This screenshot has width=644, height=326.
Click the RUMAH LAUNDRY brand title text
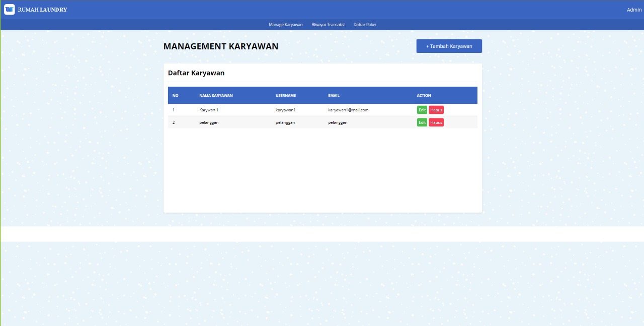(x=42, y=9)
